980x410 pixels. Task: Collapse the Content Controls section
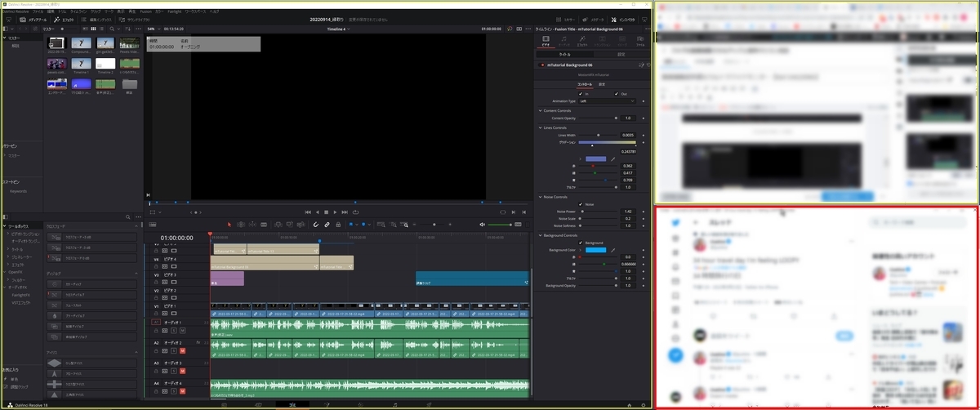point(541,110)
